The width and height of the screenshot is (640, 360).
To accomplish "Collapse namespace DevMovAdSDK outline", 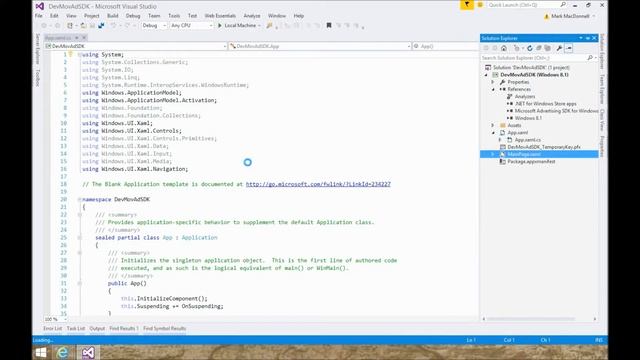I will click(x=80, y=199).
